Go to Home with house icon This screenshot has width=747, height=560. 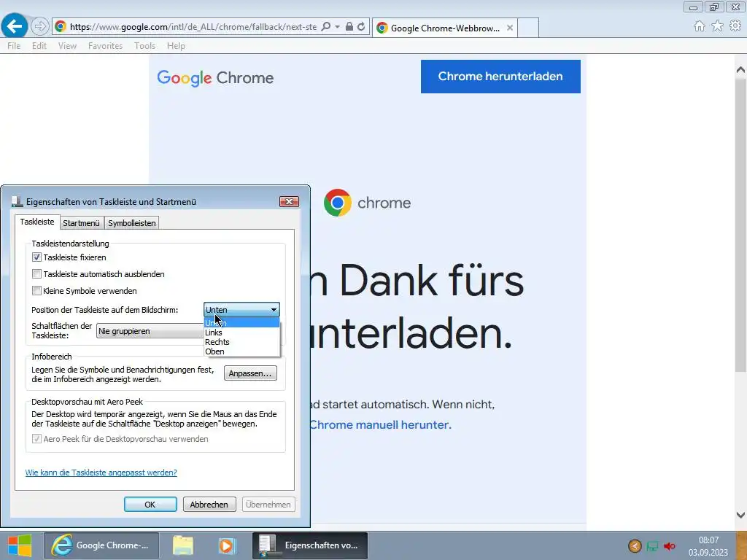700,26
